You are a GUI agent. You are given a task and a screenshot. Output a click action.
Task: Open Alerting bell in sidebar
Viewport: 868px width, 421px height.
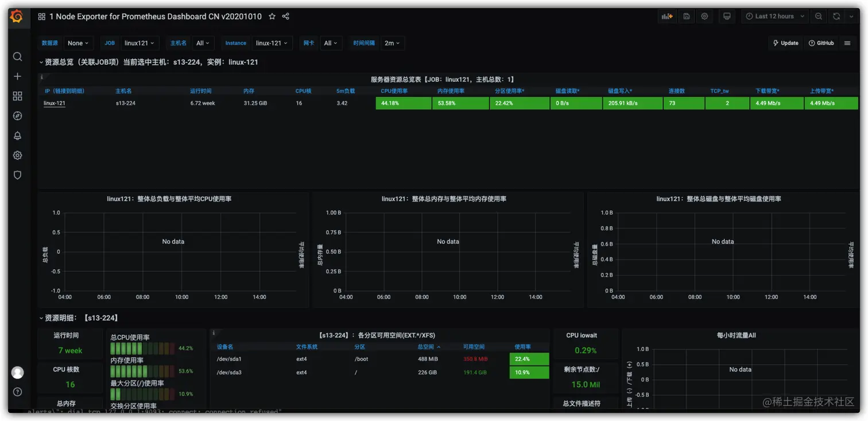[x=17, y=135]
